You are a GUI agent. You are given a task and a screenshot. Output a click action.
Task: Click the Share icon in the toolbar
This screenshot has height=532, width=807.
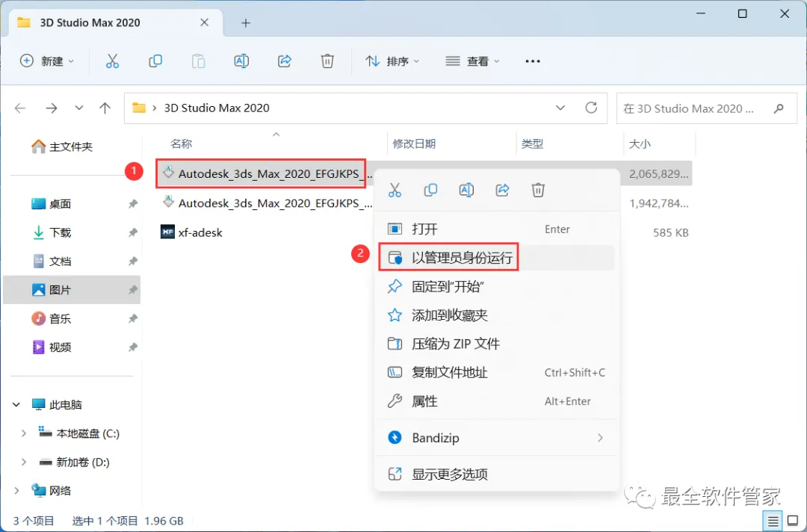[285, 61]
